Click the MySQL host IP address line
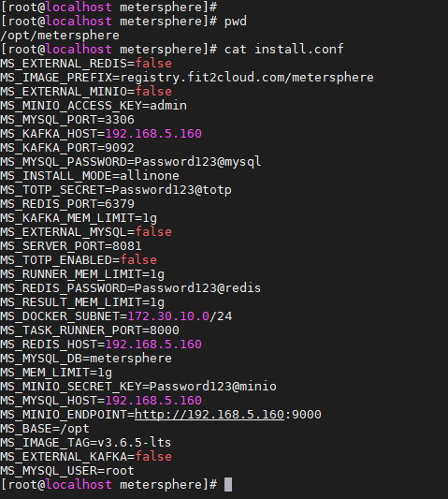 coord(101,401)
